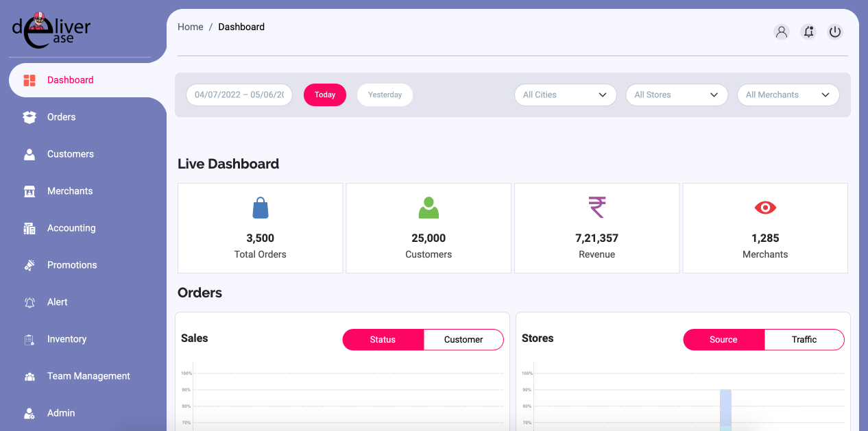
Task: Go to Team Management sidebar item
Action: pos(88,376)
